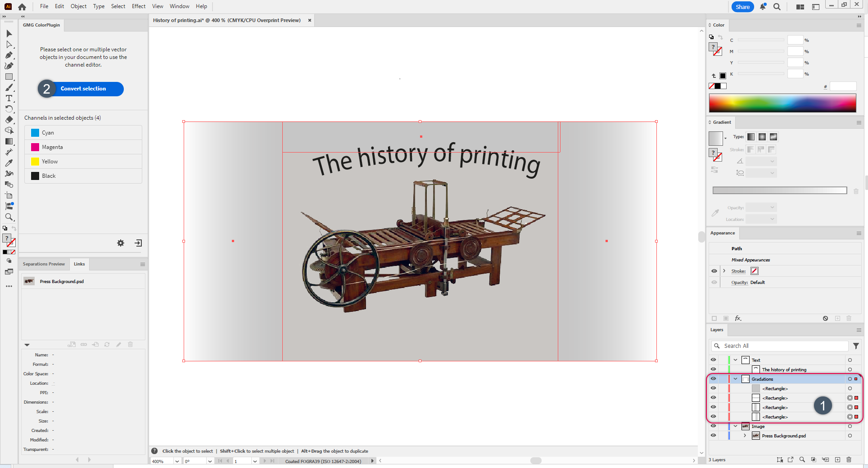Hide the Text layer using its eye icon

tap(713, 360)
